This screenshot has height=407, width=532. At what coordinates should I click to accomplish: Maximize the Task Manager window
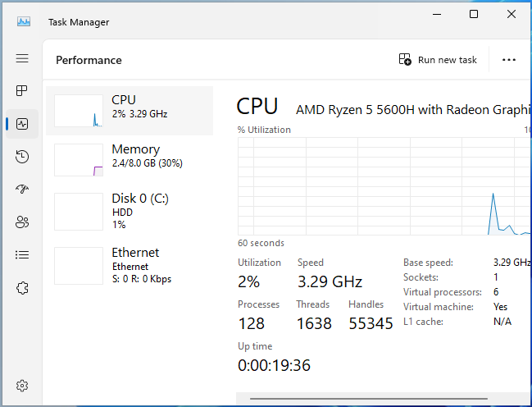(474, 14)
